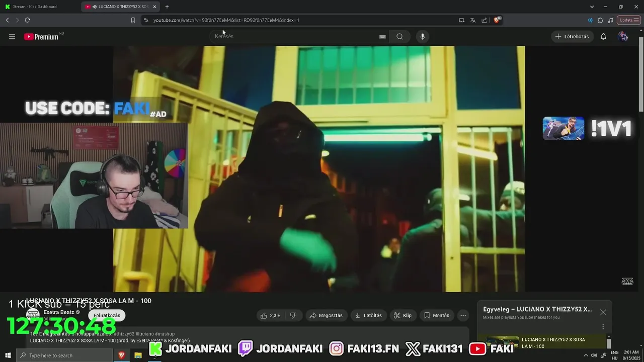Image resolution: width=644 pixels, height=362 pixels.
Task: Share this page icon in address bar
Action: 484,20
